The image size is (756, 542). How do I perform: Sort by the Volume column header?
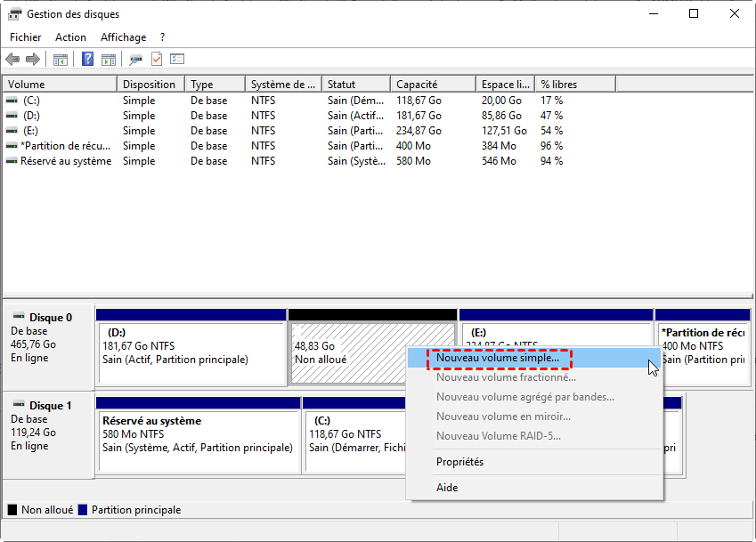(27, 85)
